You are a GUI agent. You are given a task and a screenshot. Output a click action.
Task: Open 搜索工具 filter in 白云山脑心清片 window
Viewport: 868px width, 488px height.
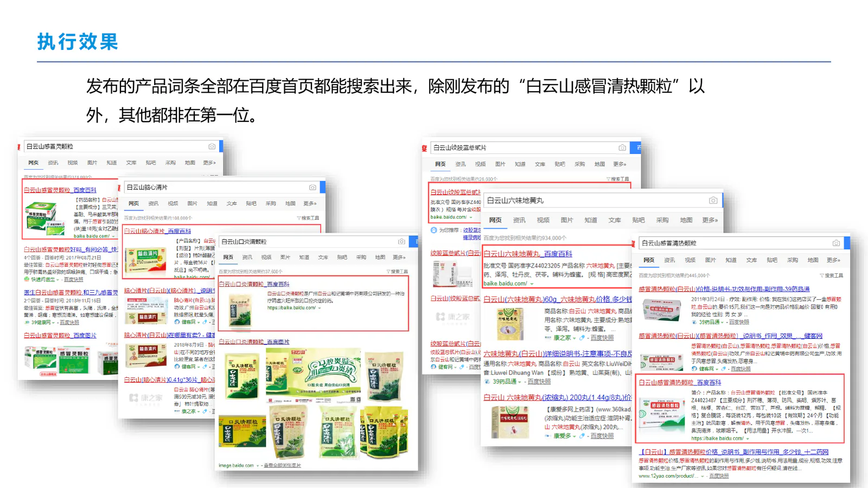[308, 218]
